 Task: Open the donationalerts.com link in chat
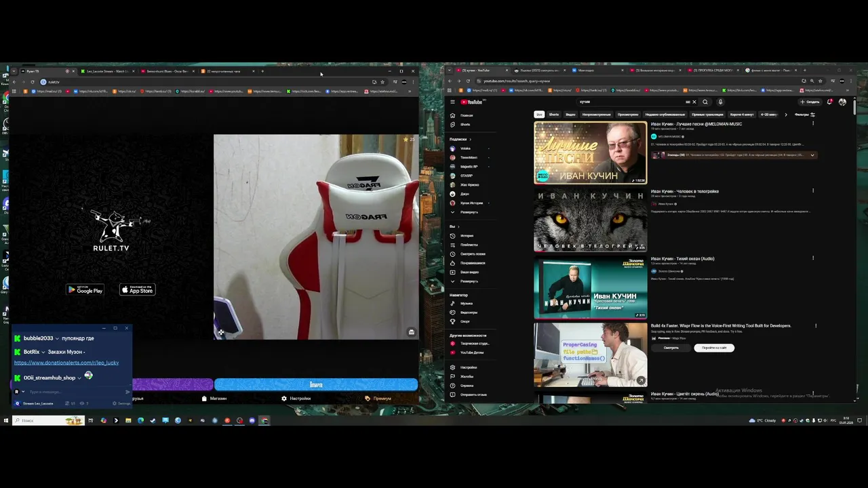point(66,363)
